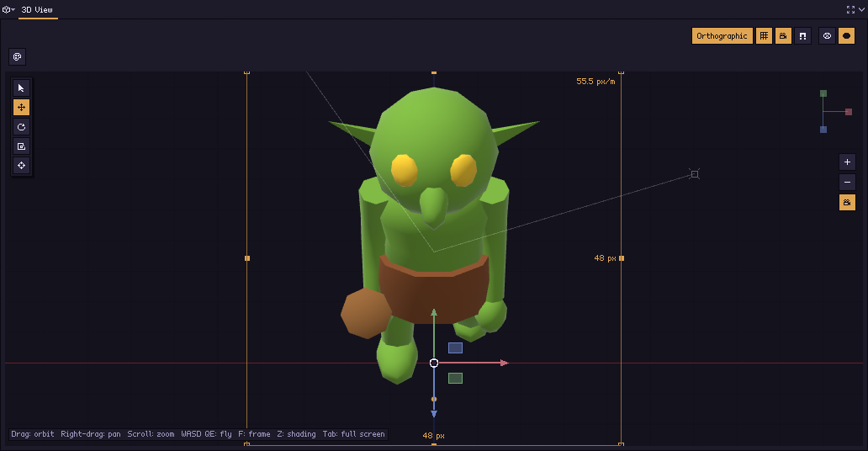Viewport: 868px width, 451px height.
Task: Switch to wireframe shading mode
Action: click(827, 36)
